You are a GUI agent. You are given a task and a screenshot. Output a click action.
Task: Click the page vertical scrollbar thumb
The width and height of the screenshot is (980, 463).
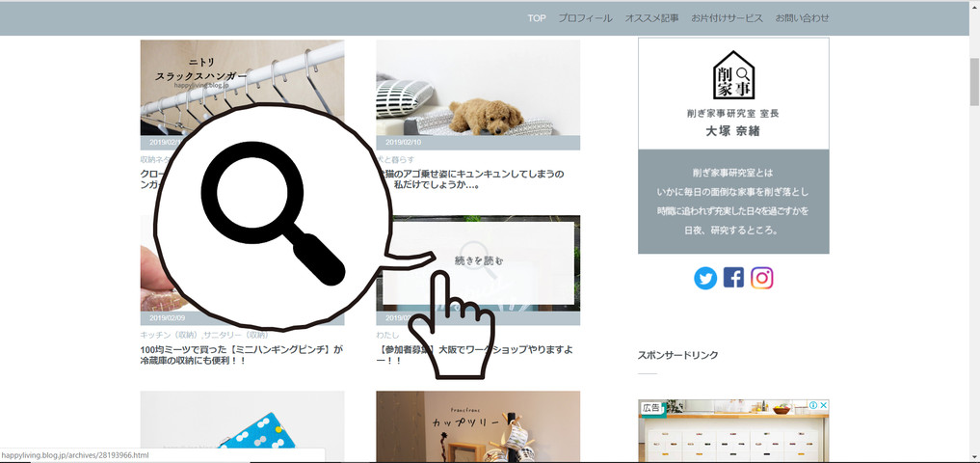[x=974, y=81]
